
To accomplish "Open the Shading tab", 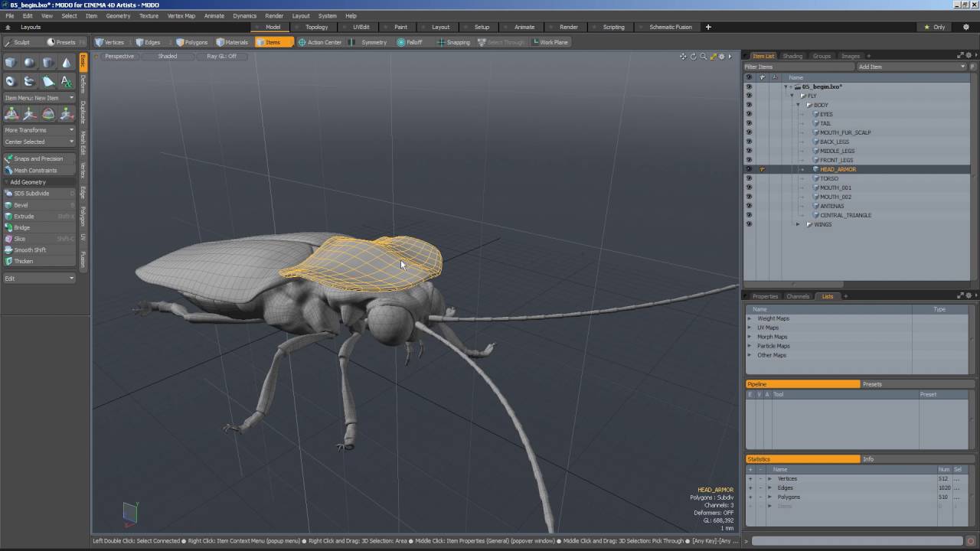I will pos(792,56).
